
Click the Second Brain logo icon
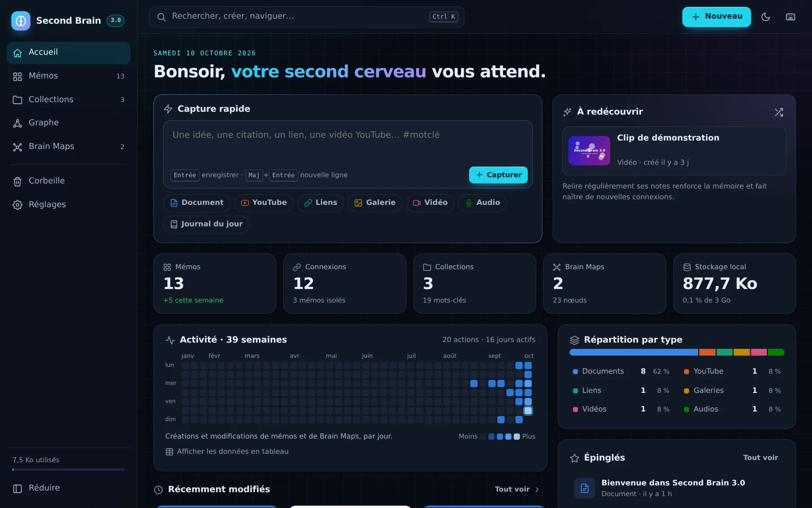pos(21,21)
